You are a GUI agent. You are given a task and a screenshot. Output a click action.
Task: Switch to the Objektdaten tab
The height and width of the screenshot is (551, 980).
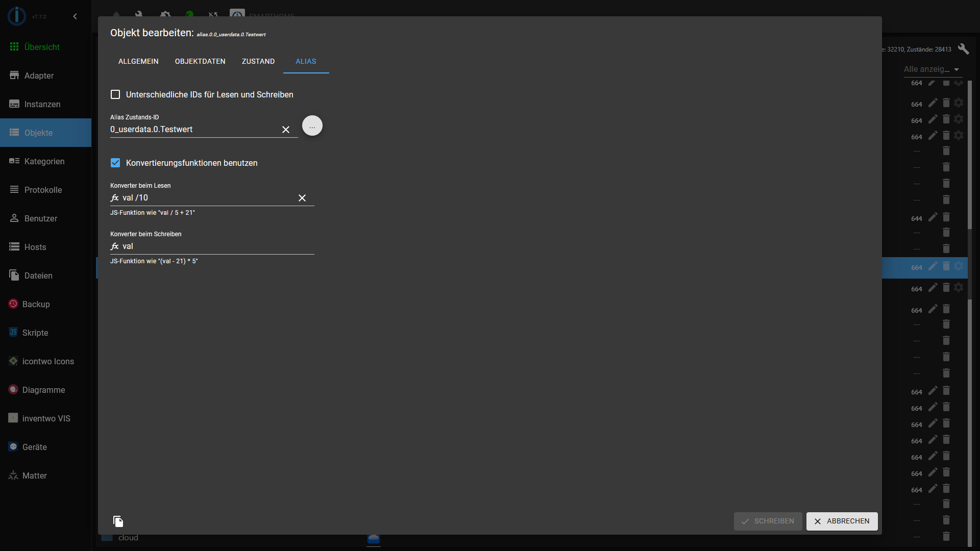click(200, 61)
